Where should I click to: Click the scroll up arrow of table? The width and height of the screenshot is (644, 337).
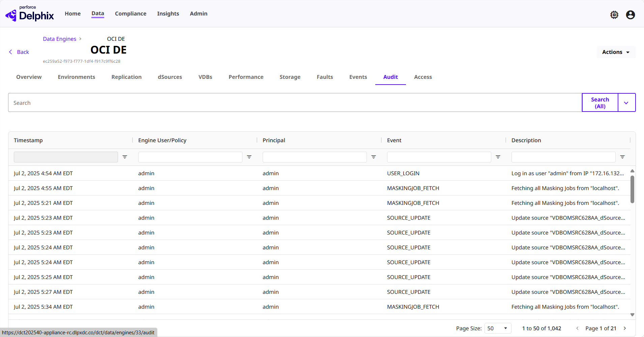[633, 171]
